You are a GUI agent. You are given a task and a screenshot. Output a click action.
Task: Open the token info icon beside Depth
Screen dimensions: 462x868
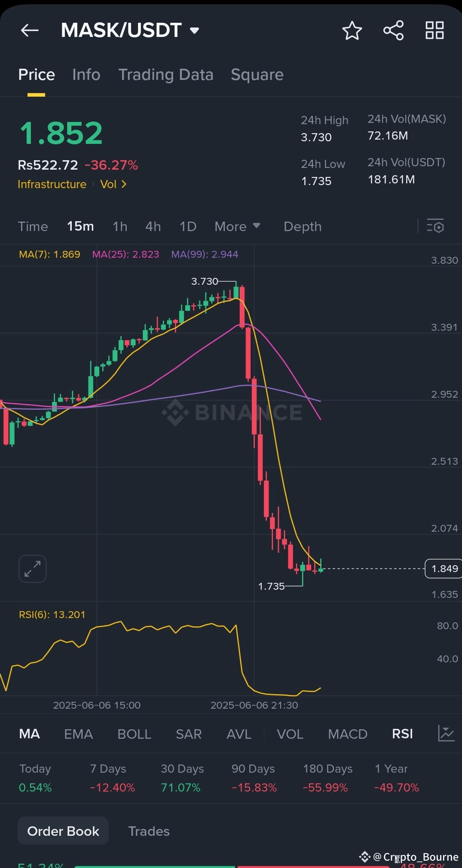click(435, 226)
